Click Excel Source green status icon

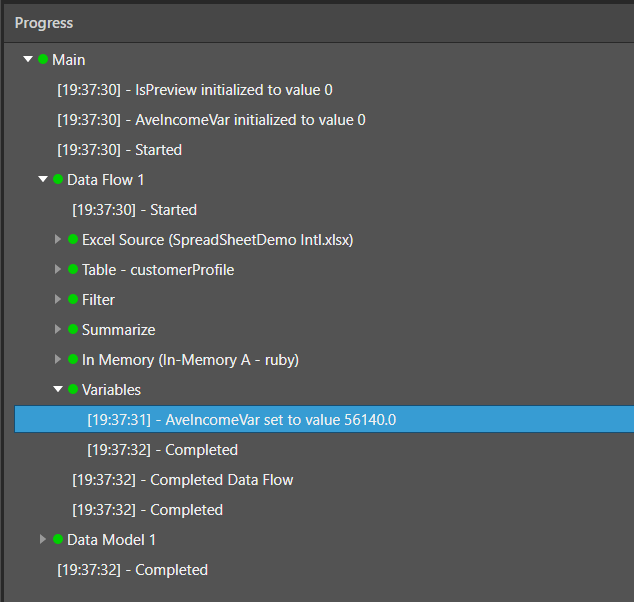tap(73, 240)
